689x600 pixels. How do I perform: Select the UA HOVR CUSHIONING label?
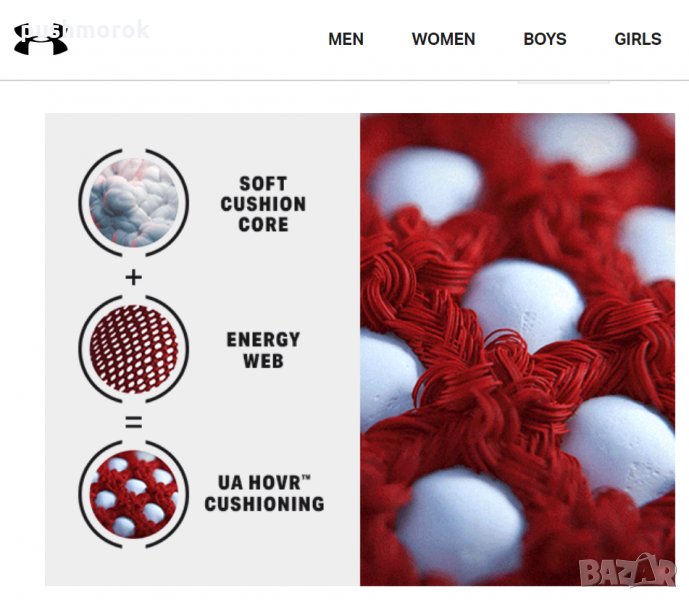pyautogui.click(x=264, y=493)
